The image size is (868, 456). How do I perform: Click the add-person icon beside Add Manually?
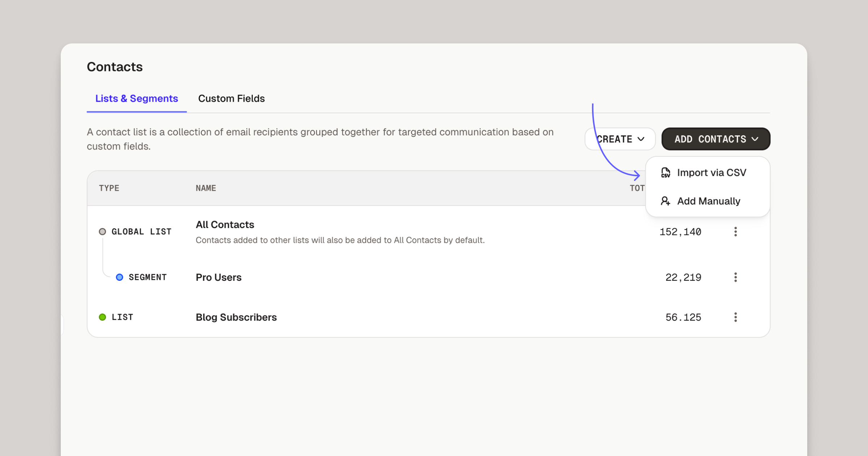[665, 201]
